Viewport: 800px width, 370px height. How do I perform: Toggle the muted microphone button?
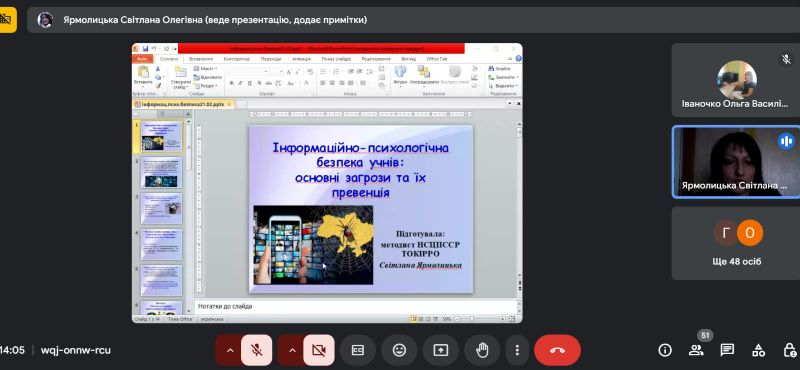(x=256, y=350)
